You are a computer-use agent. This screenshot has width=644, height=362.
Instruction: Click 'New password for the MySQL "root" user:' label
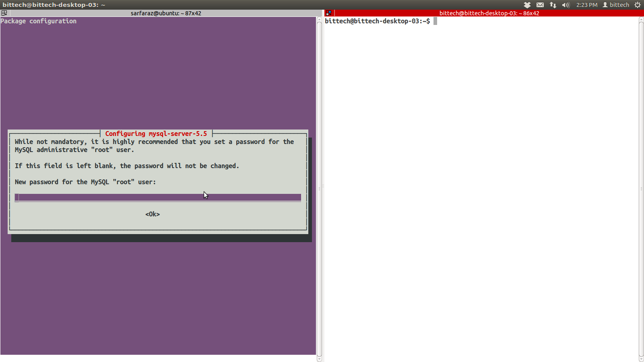[x=85, y=182]
